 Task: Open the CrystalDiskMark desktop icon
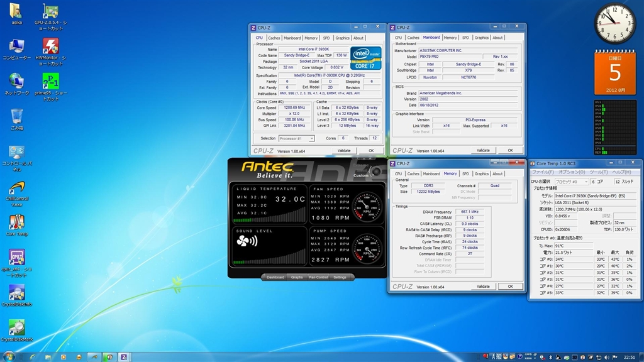pos(16,327)
